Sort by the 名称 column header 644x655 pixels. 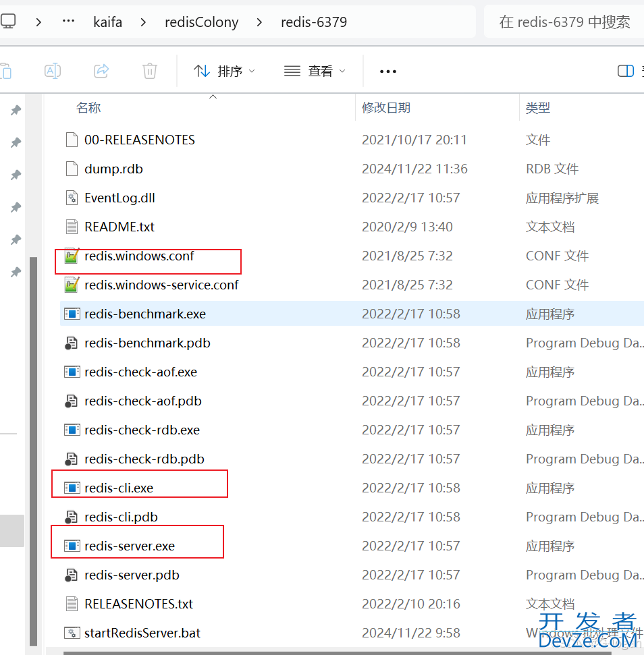click(88, 108)
